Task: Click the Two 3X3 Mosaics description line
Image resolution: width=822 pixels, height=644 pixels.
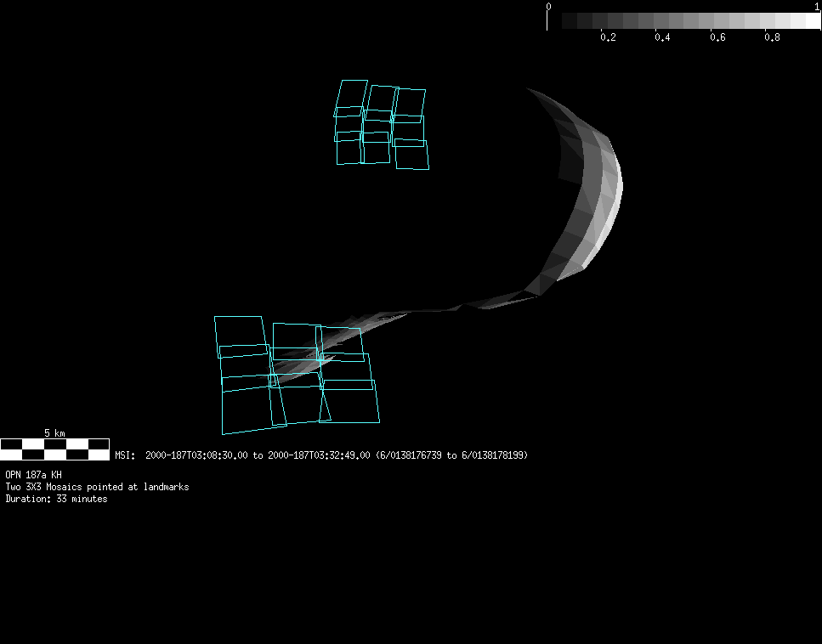Action: (97, 487)
